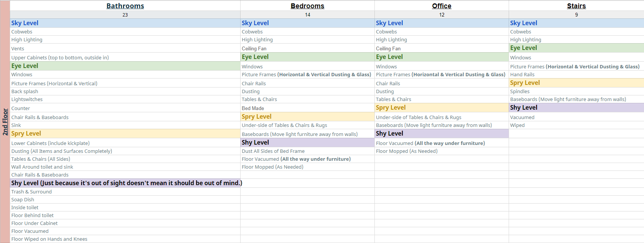
Task: Select the Bedrooms column header
Action: (x=308, y=6)
